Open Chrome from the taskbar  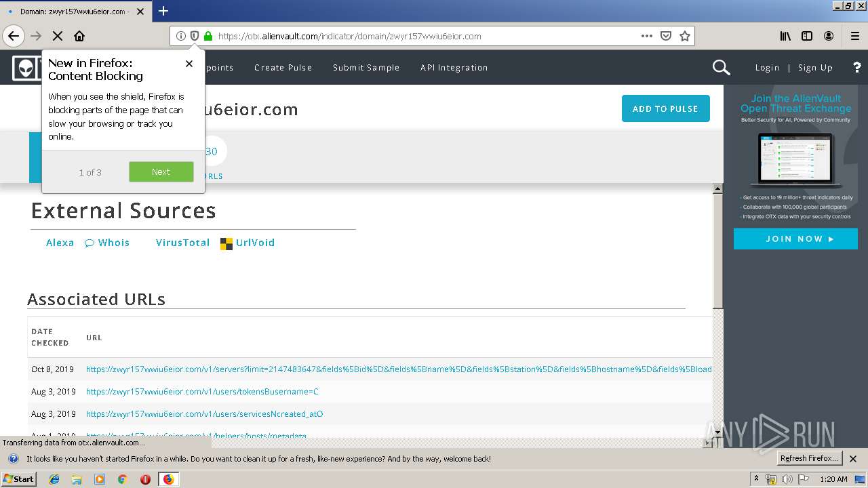pyautogui.click(x=122, y=479)
